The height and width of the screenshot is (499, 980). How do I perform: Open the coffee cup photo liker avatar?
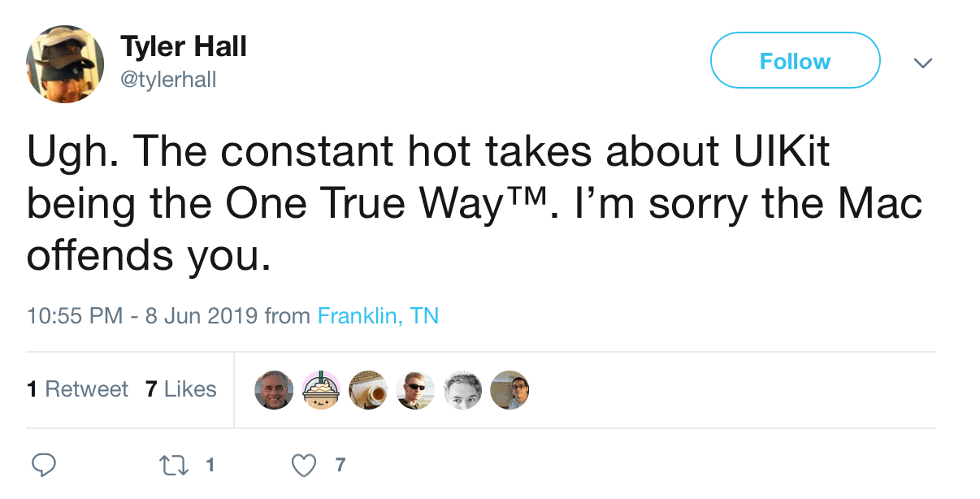[368, 390]
